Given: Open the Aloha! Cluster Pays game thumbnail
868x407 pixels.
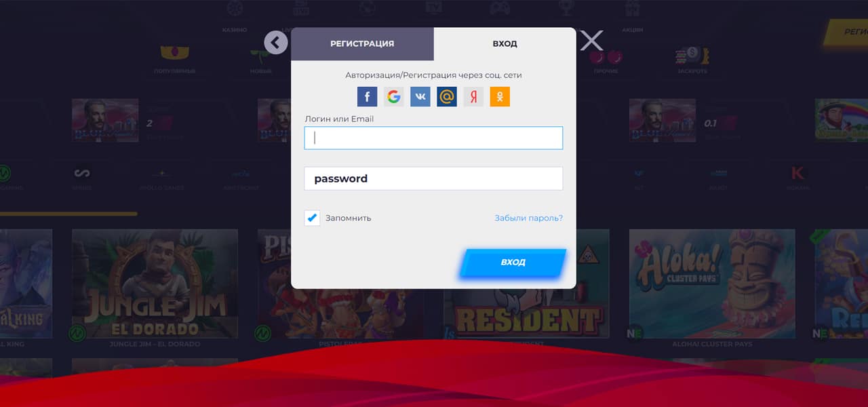Looking at the screenshot, I should pos(712,284).
